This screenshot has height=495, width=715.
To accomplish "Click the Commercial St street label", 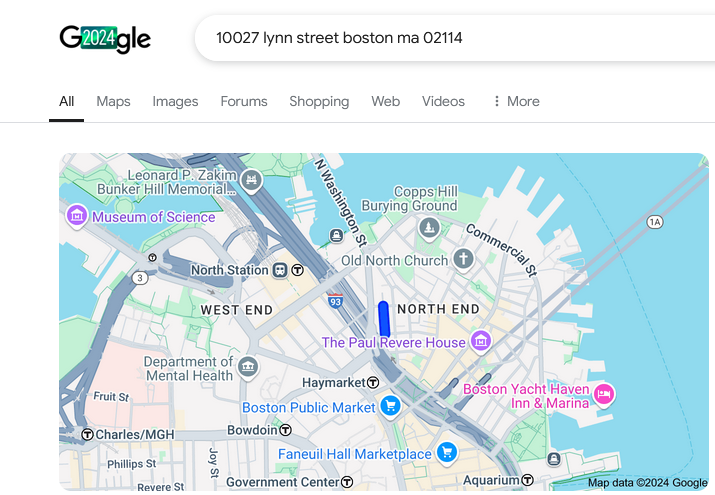I will pos(502,250).
